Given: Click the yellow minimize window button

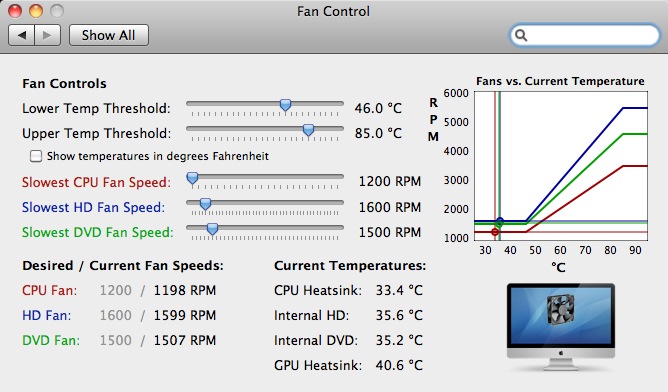Looking at the screenshot, I should [36, 11].
